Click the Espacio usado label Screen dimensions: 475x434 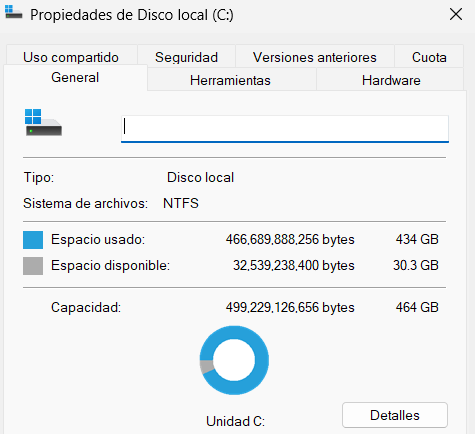98,239
